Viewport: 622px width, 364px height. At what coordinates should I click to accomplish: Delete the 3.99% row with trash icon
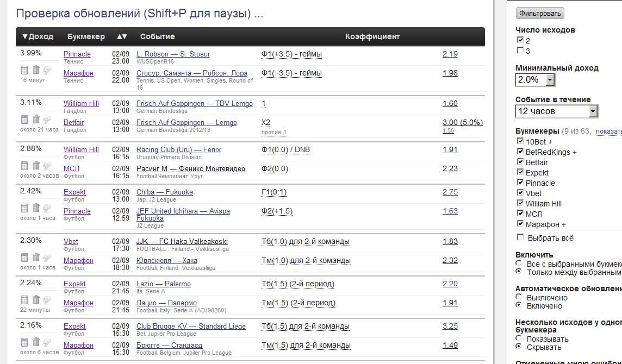tap(36, 70)
